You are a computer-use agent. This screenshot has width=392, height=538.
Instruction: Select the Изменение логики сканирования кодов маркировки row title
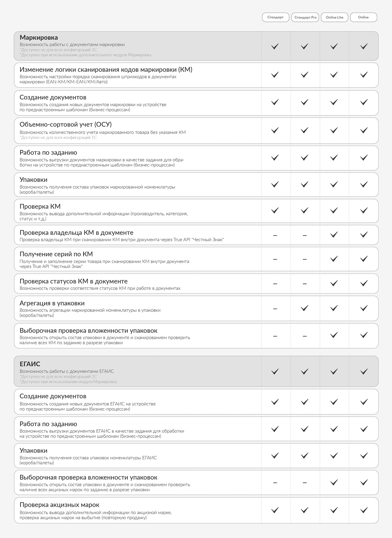tap(106, 70)
